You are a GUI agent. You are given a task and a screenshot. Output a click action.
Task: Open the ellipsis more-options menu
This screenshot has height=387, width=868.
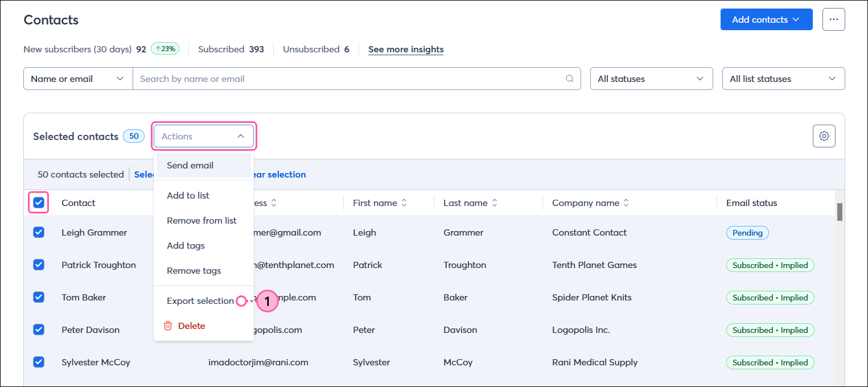833,19
